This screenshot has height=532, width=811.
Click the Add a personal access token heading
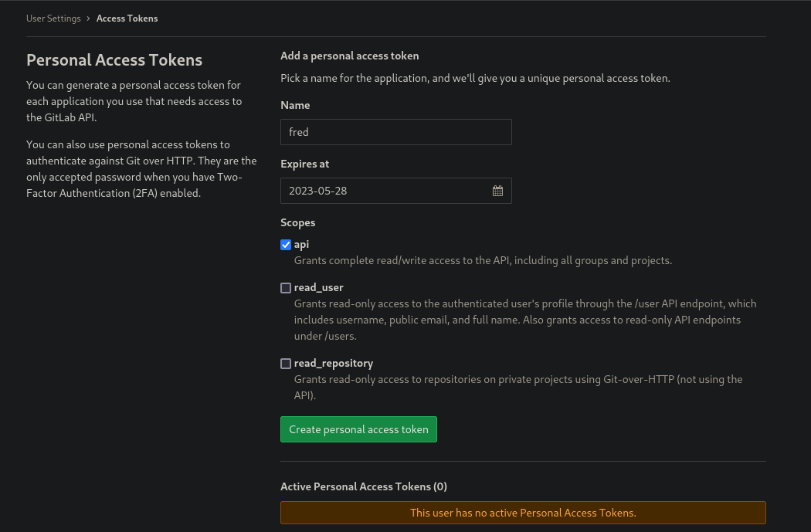pos(350,56)
